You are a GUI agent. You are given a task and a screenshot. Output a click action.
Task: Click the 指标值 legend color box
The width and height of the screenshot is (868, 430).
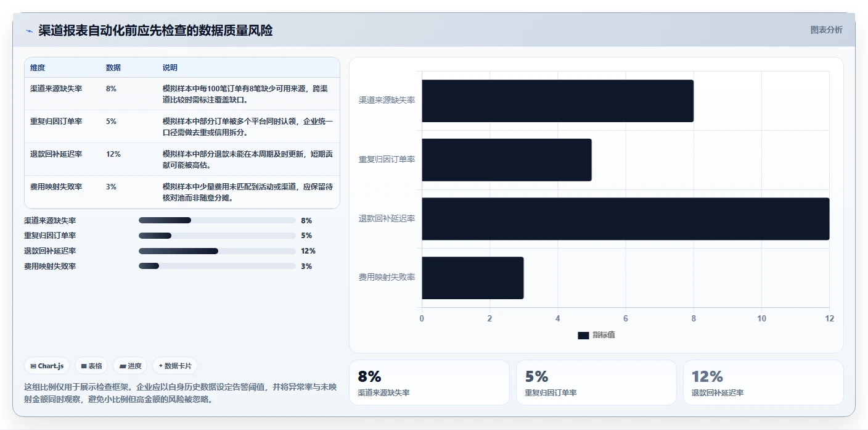point(583,335)
